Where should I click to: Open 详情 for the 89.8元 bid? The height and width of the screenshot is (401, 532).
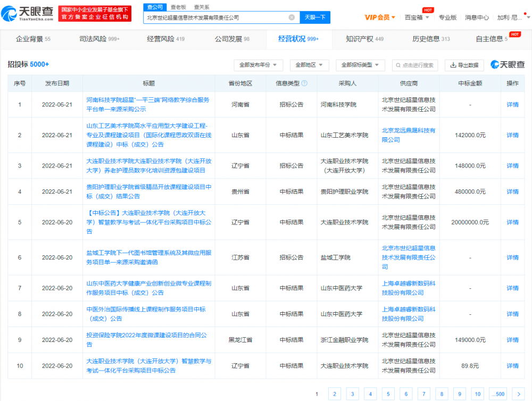click(x=512, y=366)
